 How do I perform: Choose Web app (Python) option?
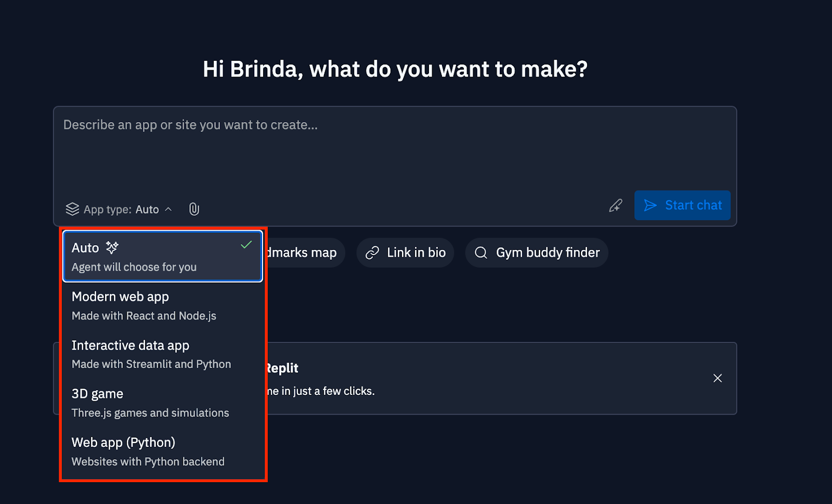pyautogui.click(x=148, y=452)
